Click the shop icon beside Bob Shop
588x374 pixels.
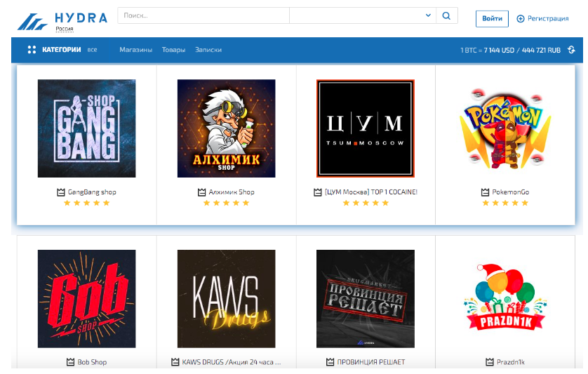pos(70,362)
